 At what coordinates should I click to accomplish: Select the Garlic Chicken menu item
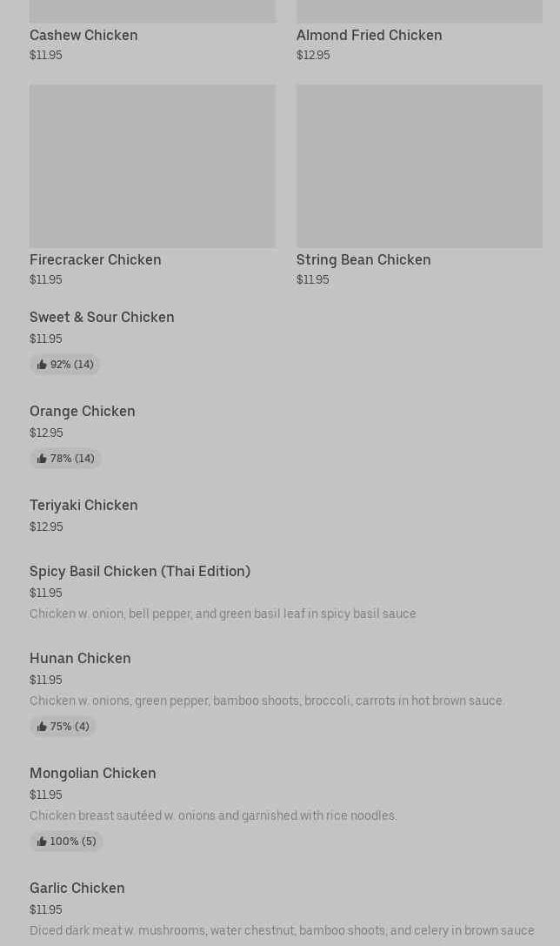pyautogui.click(x=77, y=888)
